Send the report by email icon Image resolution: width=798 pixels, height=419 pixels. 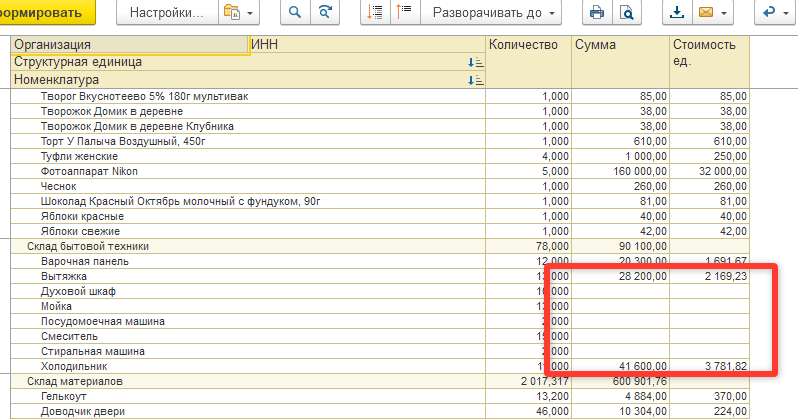[x=706, y=12]
